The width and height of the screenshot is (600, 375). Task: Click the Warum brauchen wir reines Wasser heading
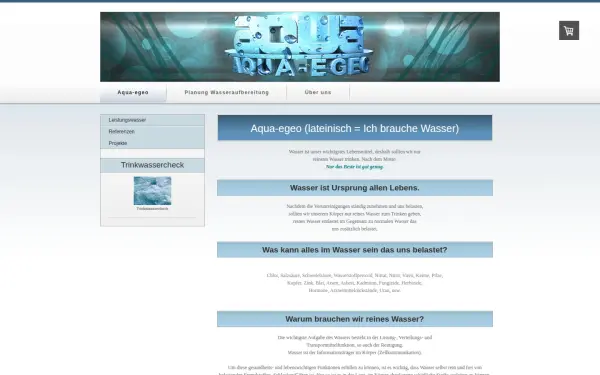[355, 319]
